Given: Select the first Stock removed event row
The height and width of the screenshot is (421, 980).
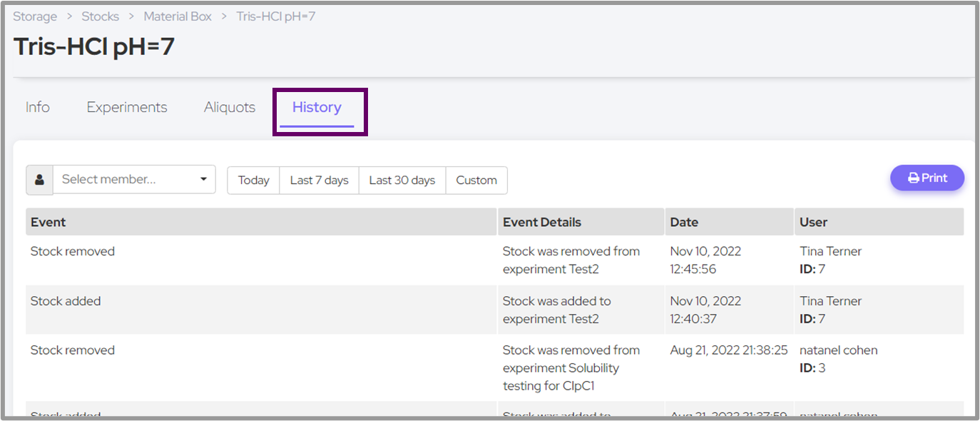Looking at the screenshot, I should tap(73, 252).
